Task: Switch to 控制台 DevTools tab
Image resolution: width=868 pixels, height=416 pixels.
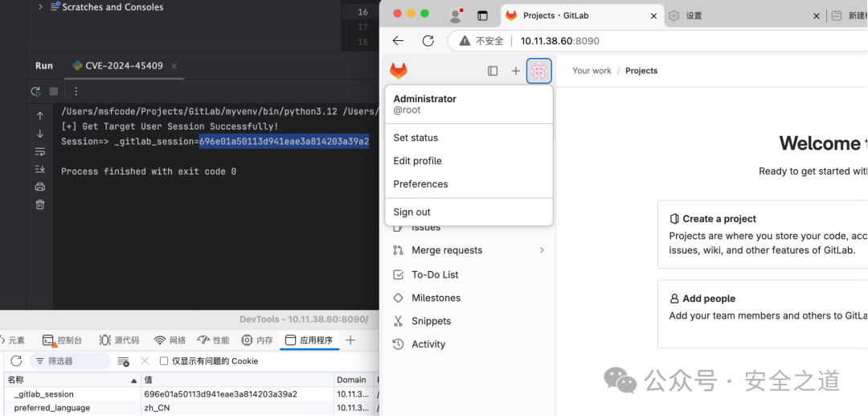Action: coord(62,340)
